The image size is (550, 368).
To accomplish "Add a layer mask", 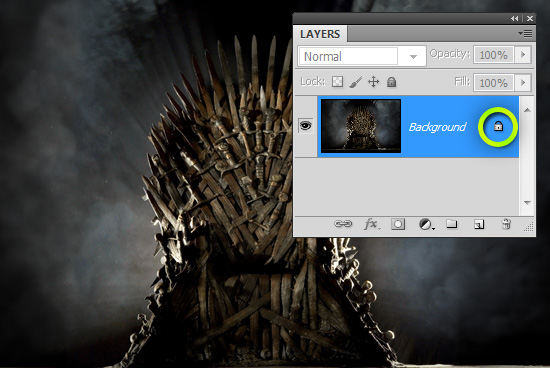I will pos(398,224).
